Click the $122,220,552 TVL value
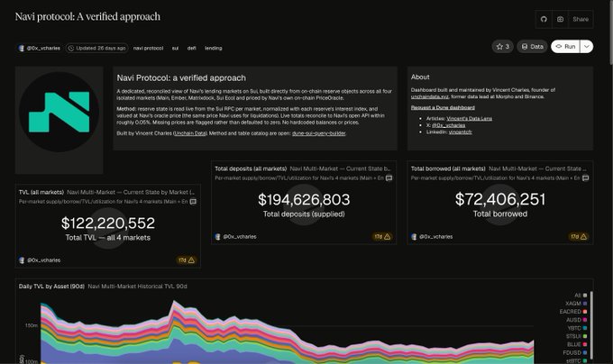This screenshot has height=364, width=613. (x=108, y=223)
